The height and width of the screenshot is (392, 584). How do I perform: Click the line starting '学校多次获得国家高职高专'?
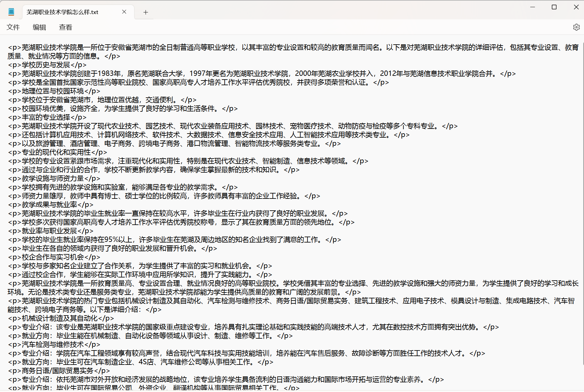181,222
